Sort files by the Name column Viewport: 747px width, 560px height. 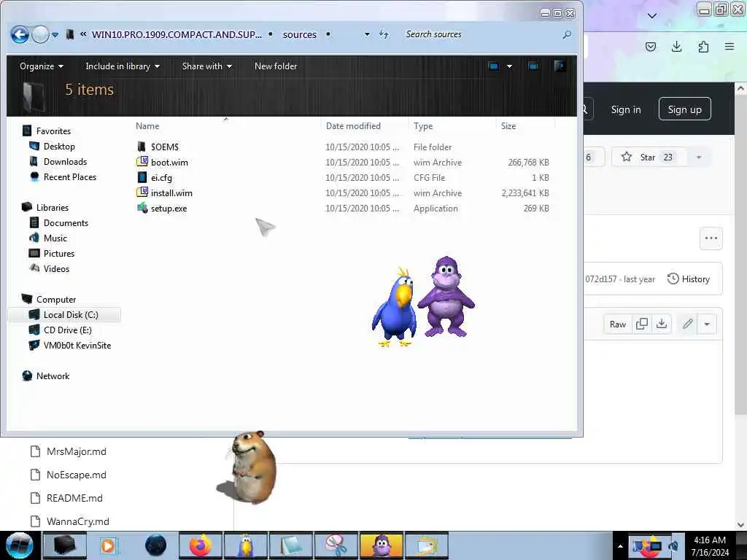tap(147, 126)
